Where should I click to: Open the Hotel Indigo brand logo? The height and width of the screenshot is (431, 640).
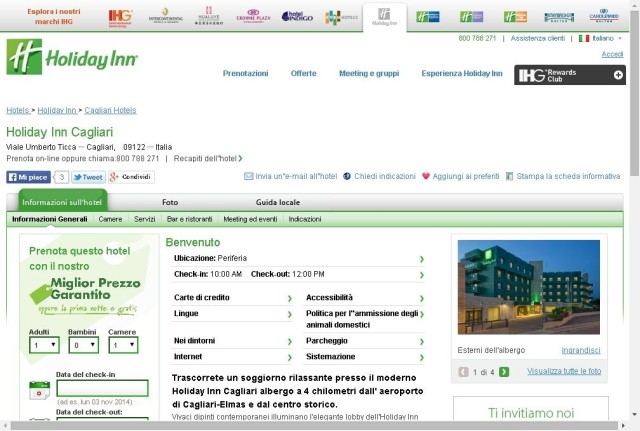pos(297,16)
